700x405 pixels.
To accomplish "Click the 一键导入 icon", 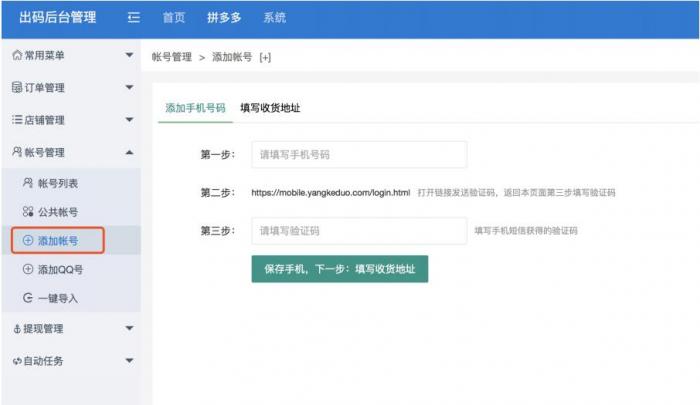I will pyautogui.click(x=27, y=298).
